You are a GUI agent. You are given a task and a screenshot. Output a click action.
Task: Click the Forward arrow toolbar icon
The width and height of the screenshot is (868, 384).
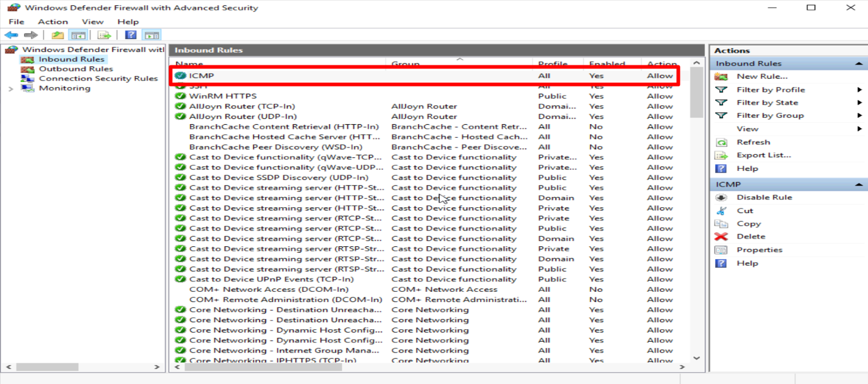[31, 35]
